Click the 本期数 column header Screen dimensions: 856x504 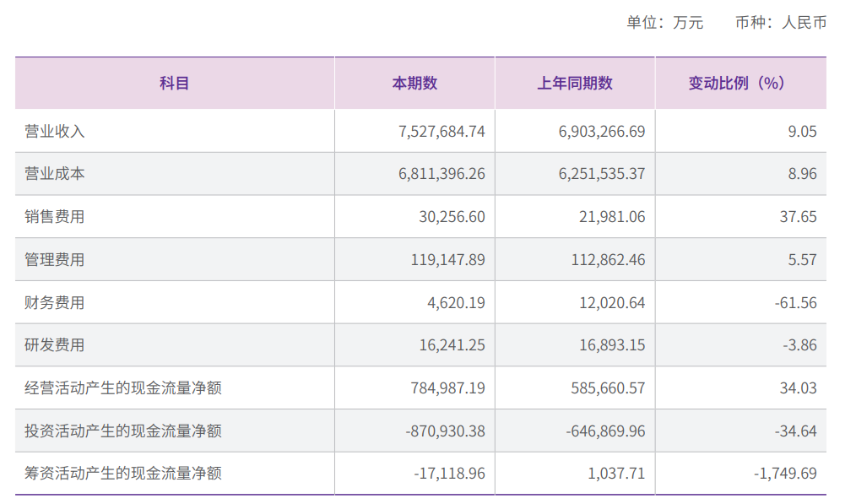pyautogui.click(x=414, y=83)
